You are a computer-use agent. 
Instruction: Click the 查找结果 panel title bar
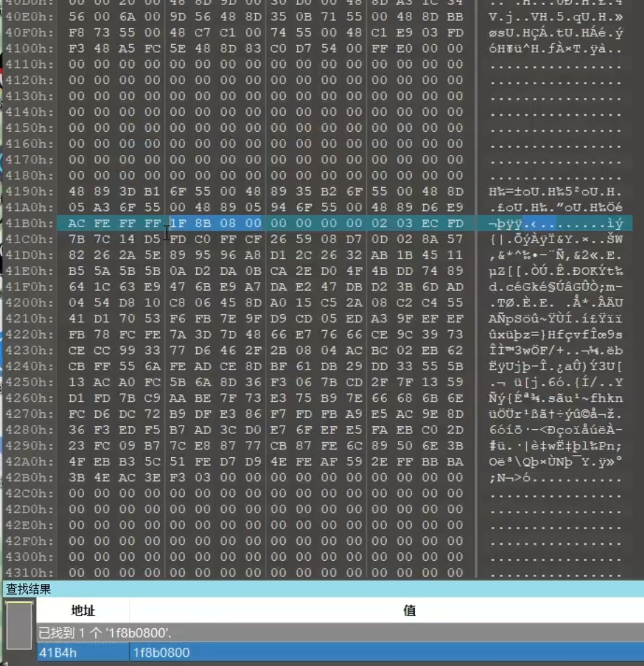28,590
